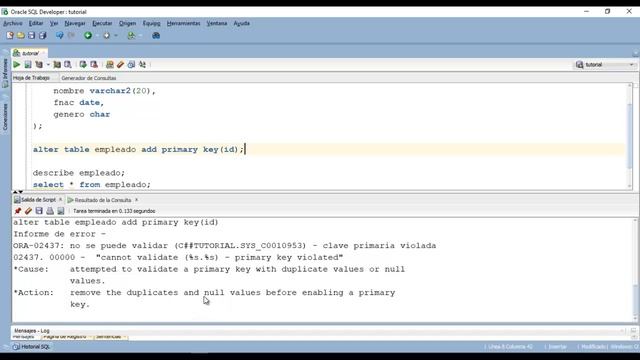Click the 'nombre varchar2(20),' code line
Screen dimensions: 640x360
click(x=104, y=91)
